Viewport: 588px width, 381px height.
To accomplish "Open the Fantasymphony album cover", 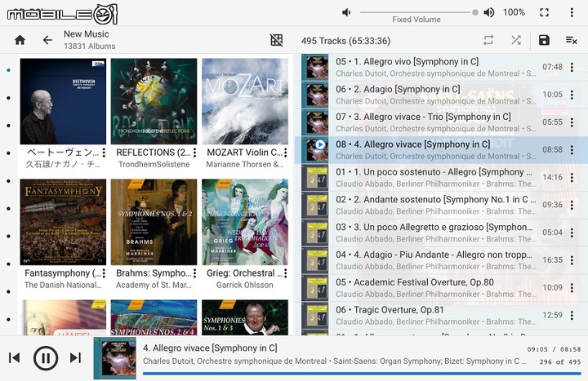I will (x=63, y=222).
